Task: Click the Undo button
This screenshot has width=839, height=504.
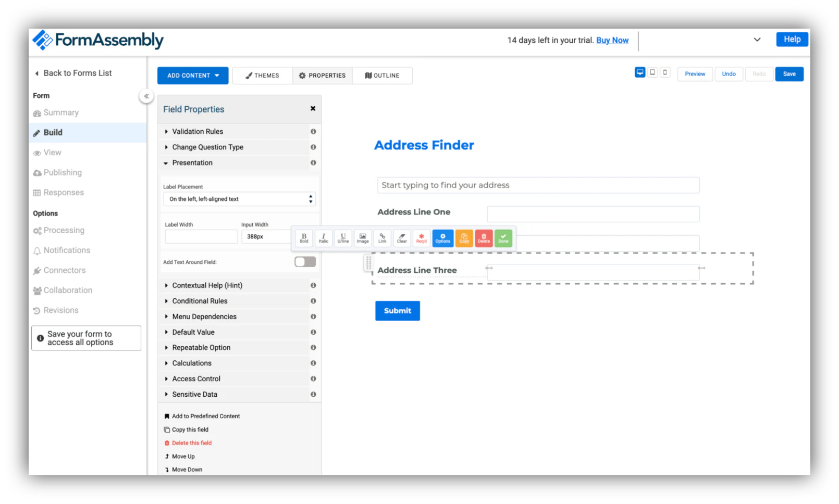Action: click(729, 74)
